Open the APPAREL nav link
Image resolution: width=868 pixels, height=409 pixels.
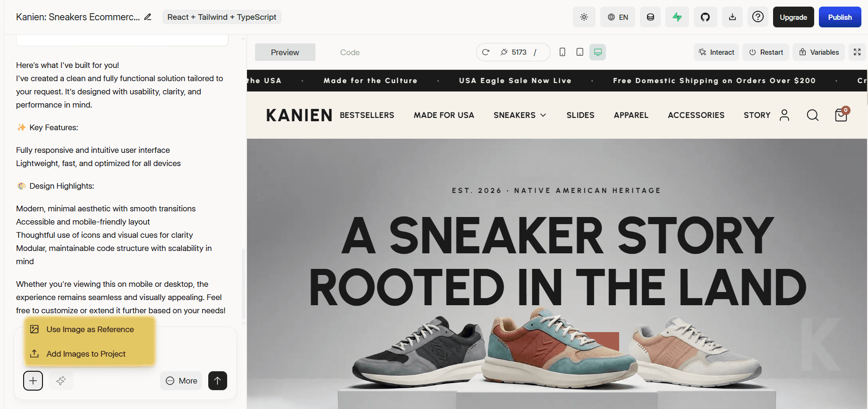click(631, 115)
